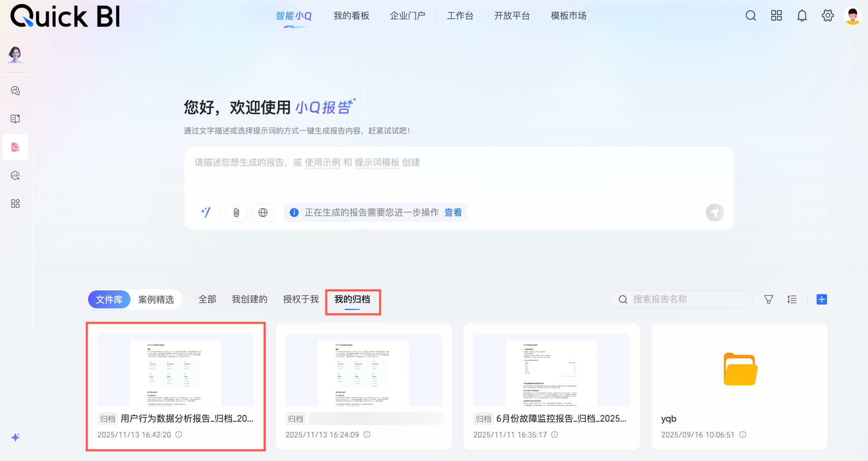The image size is (868, 461).
Task: Open the 企业门户 menu
Action: point(407,16)
